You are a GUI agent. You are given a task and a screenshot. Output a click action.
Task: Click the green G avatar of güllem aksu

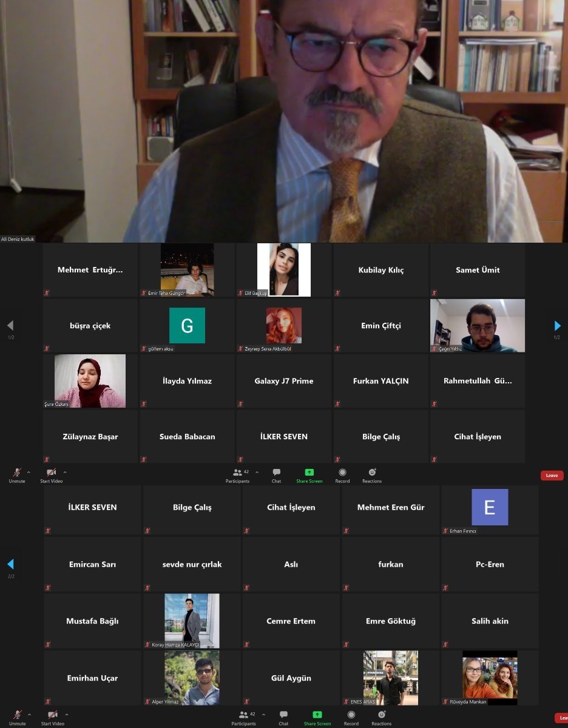(x=187, y=326)
